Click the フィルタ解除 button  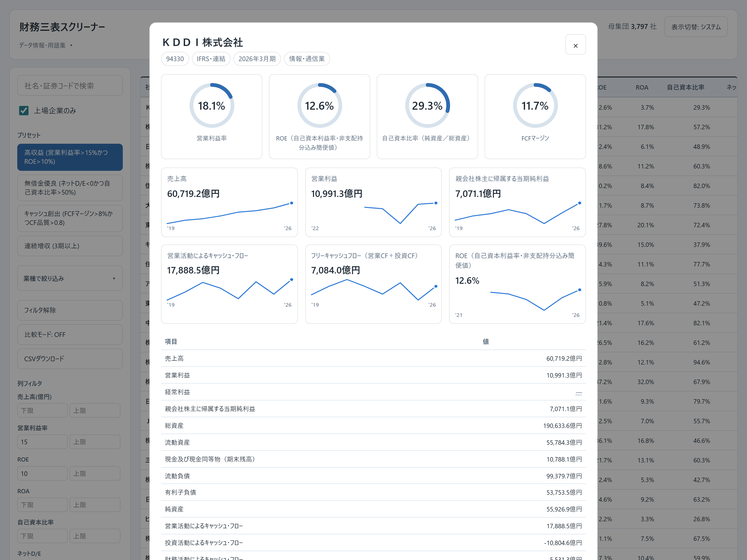click(70, 310)
